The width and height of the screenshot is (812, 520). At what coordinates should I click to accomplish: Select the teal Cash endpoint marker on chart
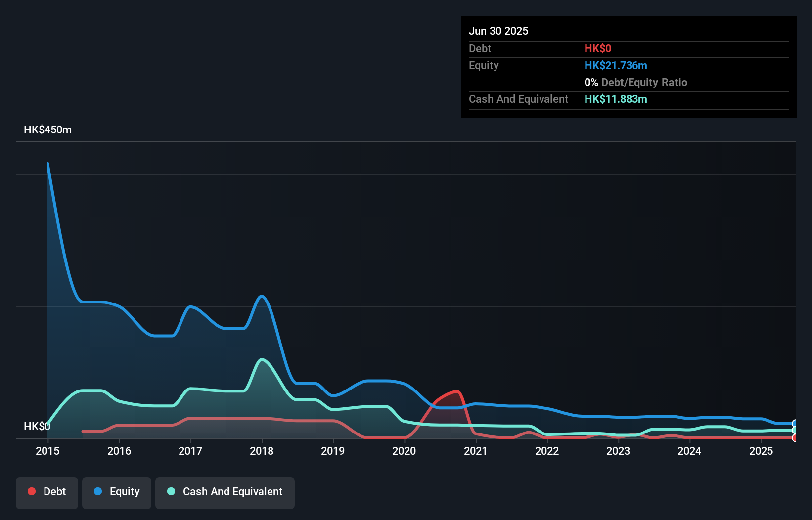[794, 431]
